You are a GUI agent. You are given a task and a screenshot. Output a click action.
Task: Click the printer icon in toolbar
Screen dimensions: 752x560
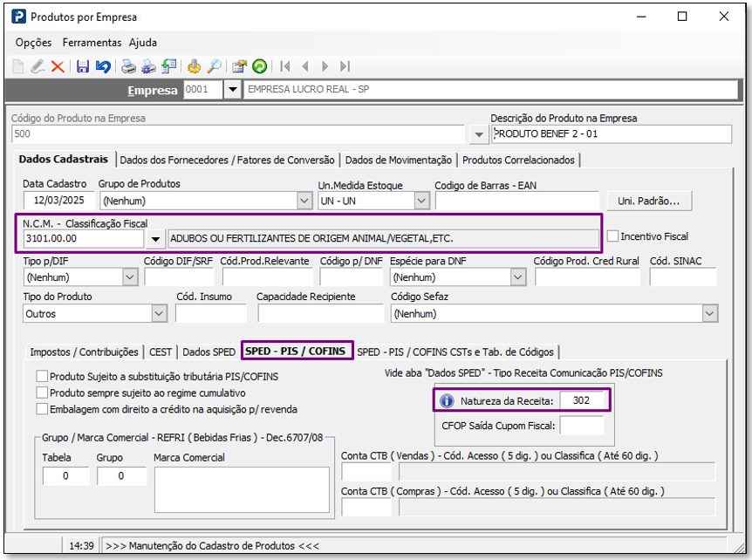click(x=128, y=66)
